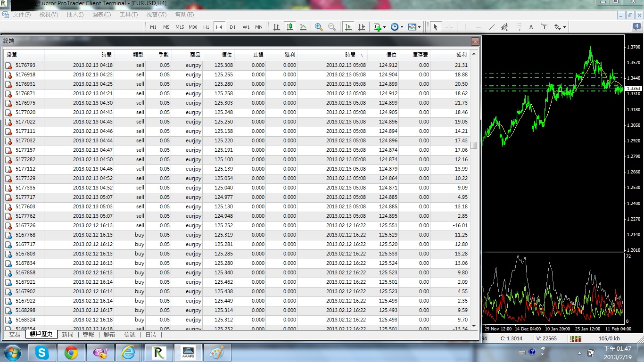Switch to the 交易 tab
The width and height of the screenshot is (644, 362).
click(x=15, y=334)
